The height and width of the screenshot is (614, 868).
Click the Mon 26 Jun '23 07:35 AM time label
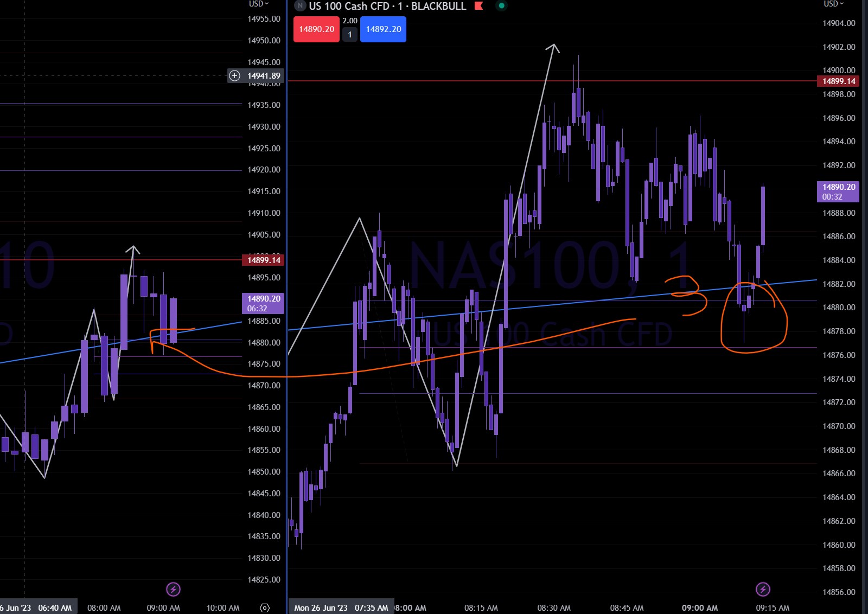pos(341,607)
